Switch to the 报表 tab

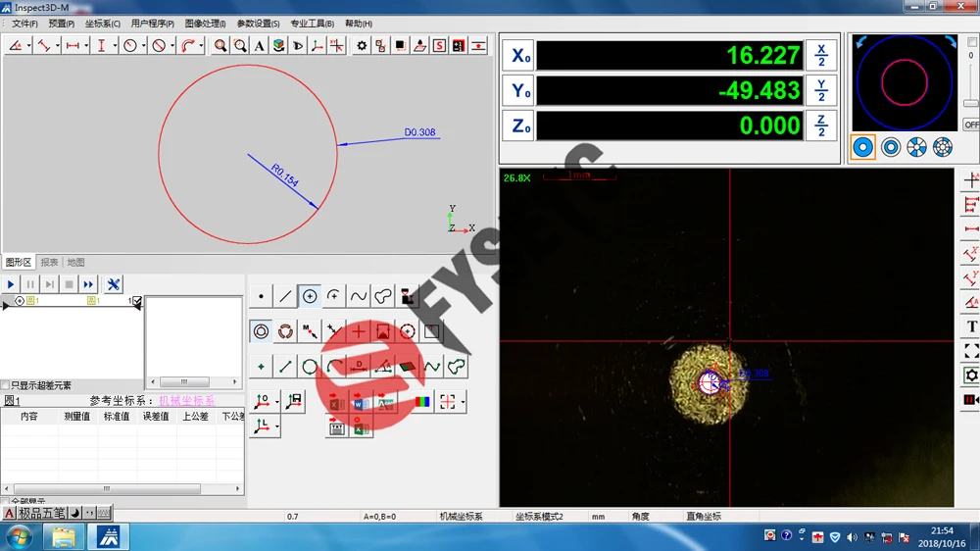[49, 262]
